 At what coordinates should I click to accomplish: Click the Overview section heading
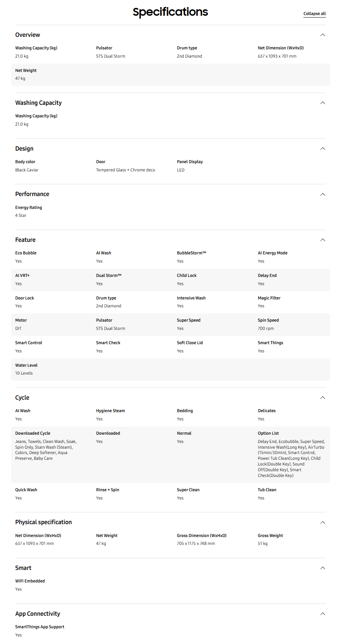pyautogui.click(x=28, y=35)
